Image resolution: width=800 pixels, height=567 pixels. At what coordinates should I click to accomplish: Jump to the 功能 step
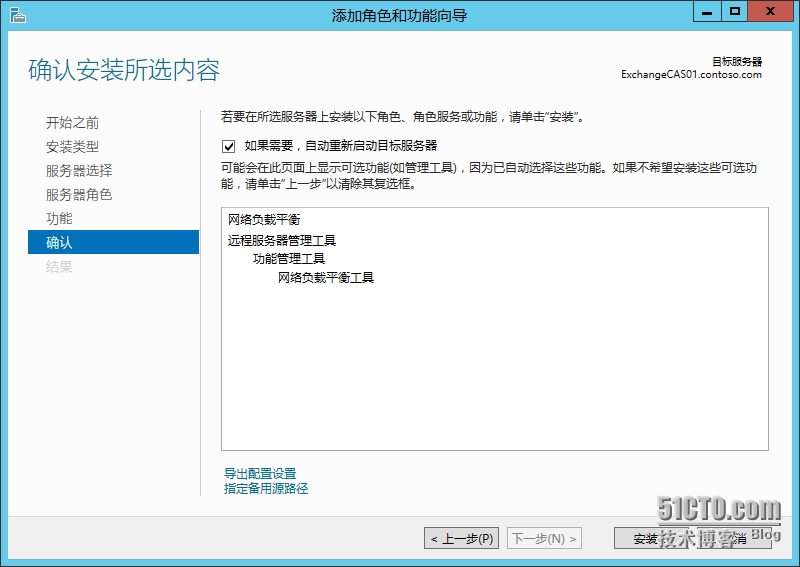pyautogui.click(x=59, y=218)
